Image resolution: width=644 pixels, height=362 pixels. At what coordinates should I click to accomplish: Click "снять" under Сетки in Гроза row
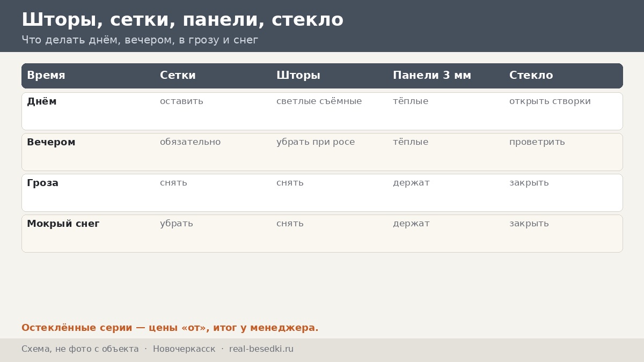click(x=173, y=183)
